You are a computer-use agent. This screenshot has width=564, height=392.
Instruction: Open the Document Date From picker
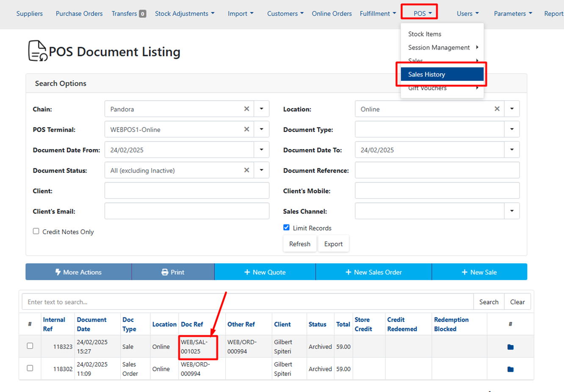[x=261, y=149]
